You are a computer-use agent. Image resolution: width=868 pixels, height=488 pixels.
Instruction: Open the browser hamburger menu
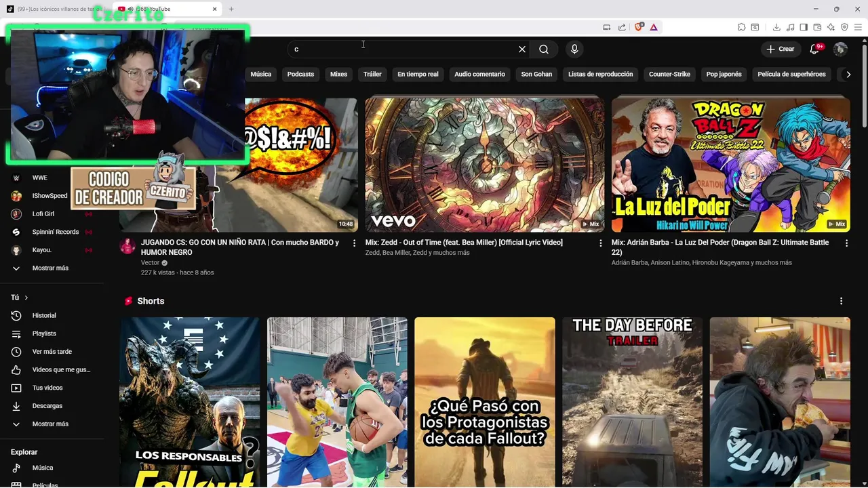click(858, 27)
